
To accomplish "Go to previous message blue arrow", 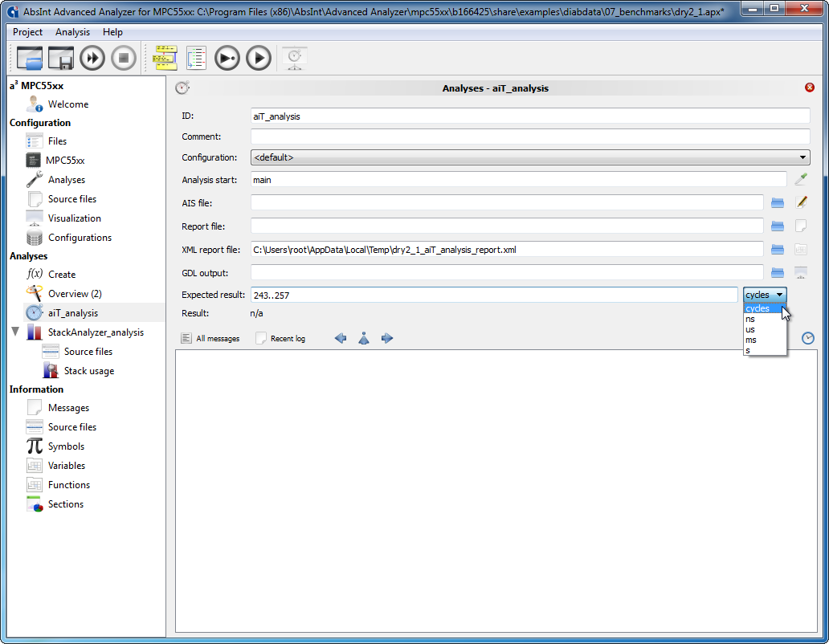I will [341, 338].
